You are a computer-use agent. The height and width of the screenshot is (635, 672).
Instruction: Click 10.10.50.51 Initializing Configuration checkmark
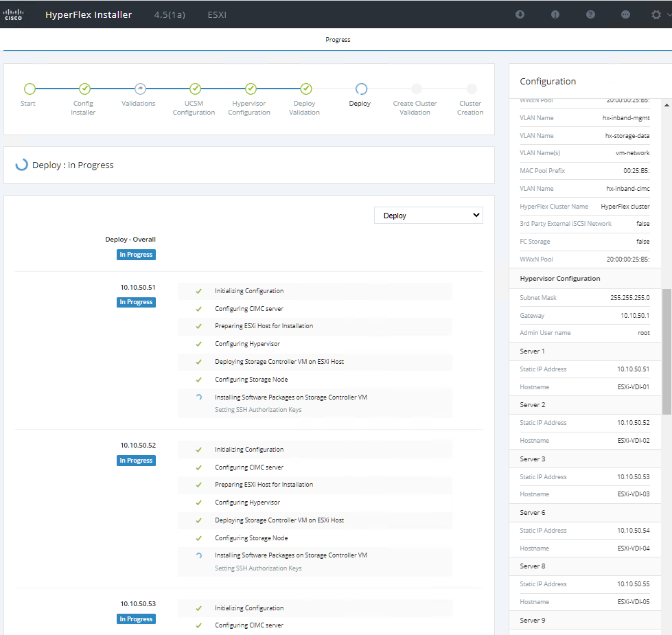click(199, 291)
